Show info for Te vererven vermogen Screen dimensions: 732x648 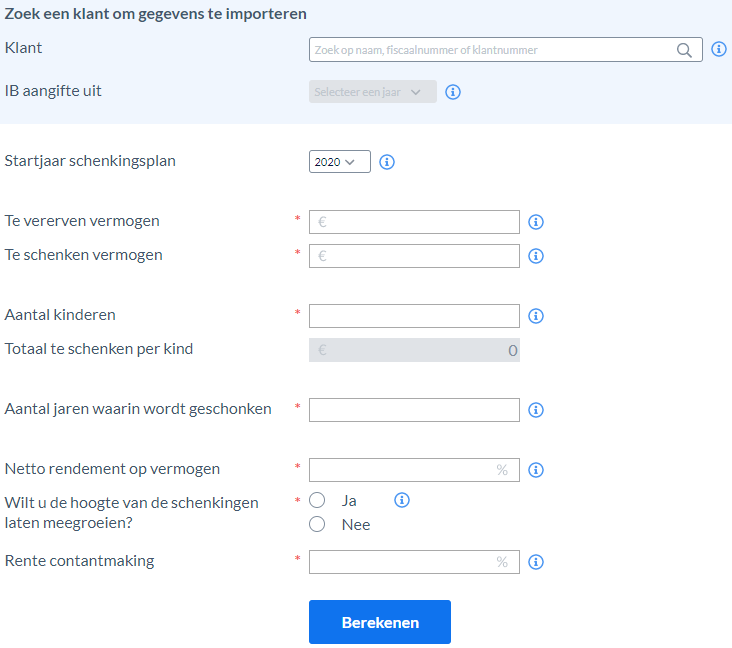point(535,222)
